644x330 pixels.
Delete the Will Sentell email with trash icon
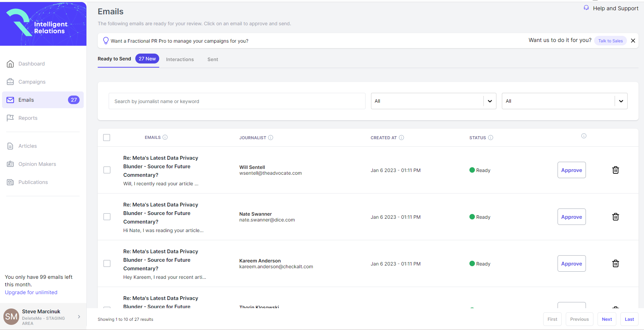[x=616, y=170]
